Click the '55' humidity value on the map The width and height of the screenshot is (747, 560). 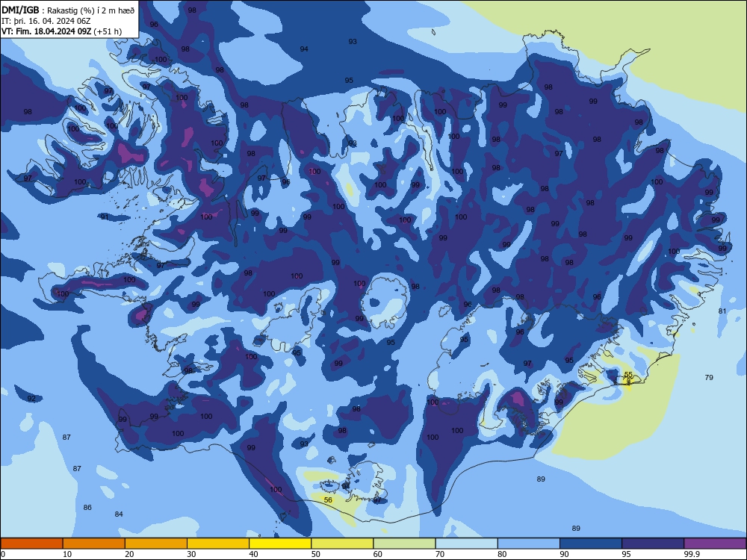click(x=628, y=375)
